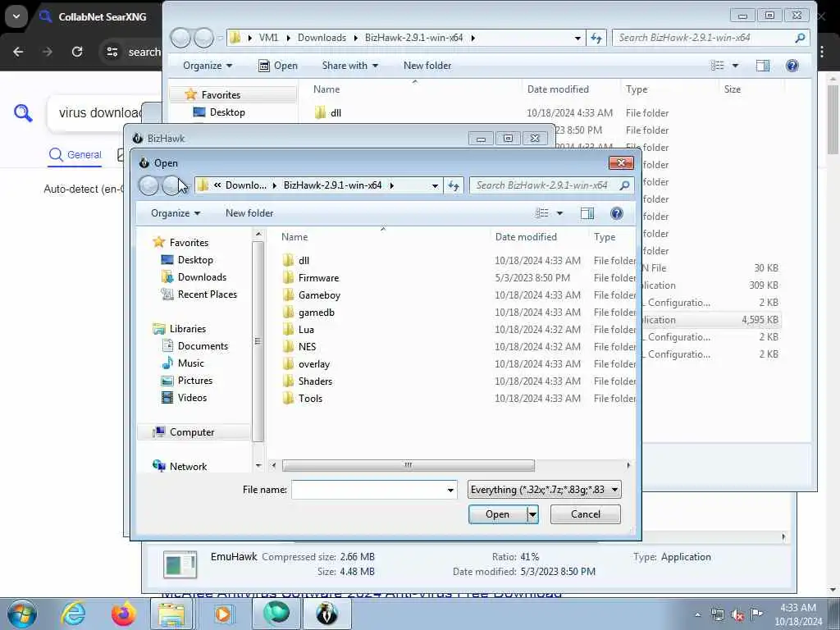The width and height of the screenshot is (840, 630).
Task: Toggle preview pane in Open dialog
Action: click(x=587, y=213)
